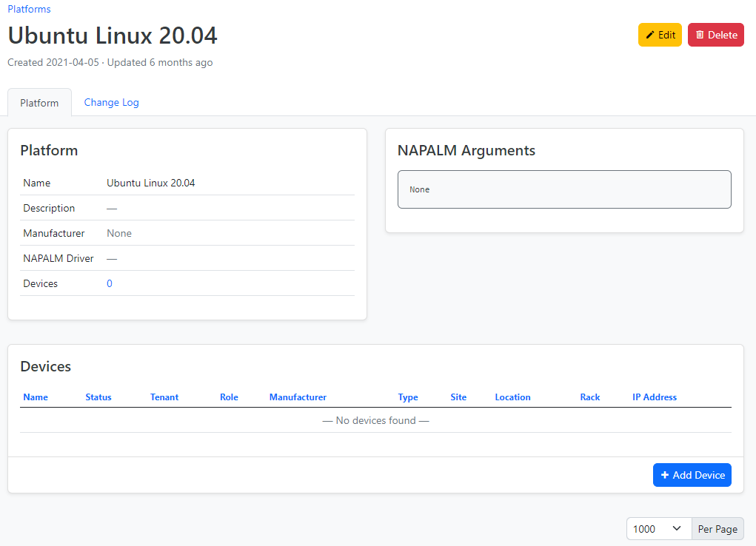This screenshot has height=546, width=756.
Task: Sort devices by Type column
Action: coord(408,397)
